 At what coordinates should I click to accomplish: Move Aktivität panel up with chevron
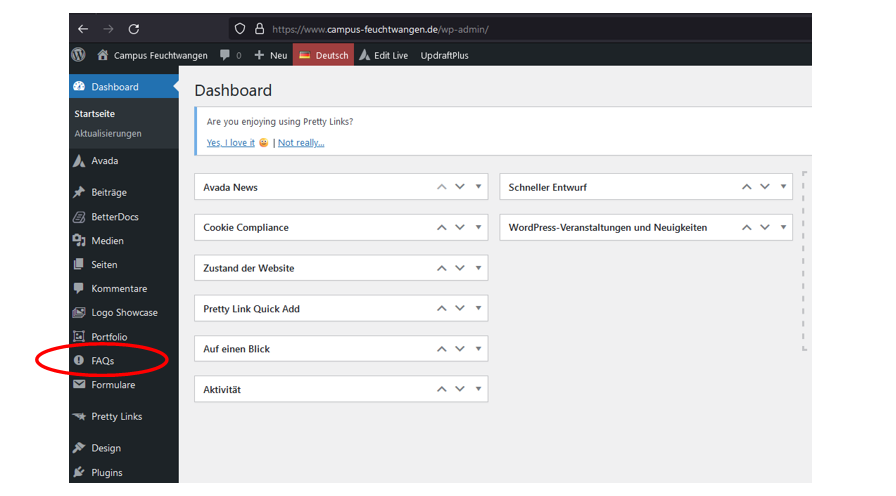click(442, 389)
